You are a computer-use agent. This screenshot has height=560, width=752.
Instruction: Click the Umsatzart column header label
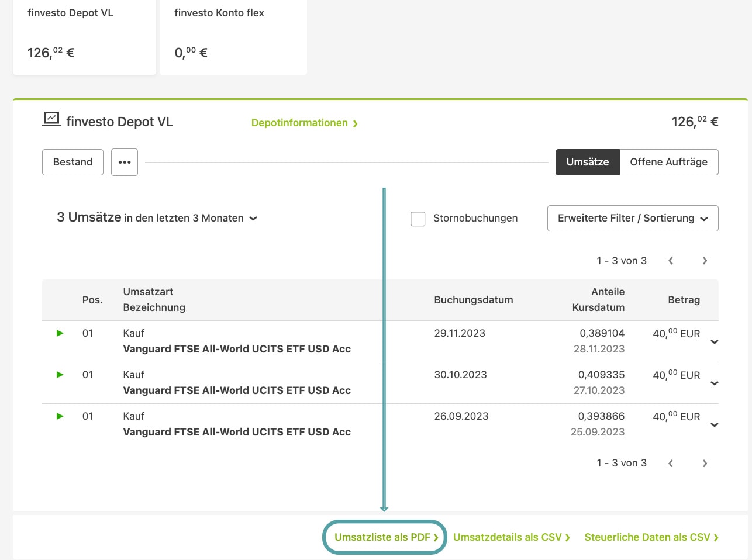[148, 292]
